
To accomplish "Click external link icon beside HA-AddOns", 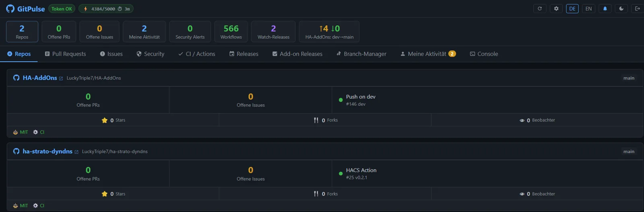I will (x=61, y=78).
